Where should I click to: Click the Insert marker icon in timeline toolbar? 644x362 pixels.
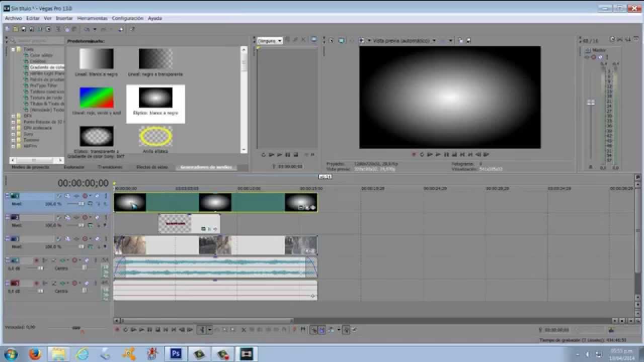tap(294, 330)
